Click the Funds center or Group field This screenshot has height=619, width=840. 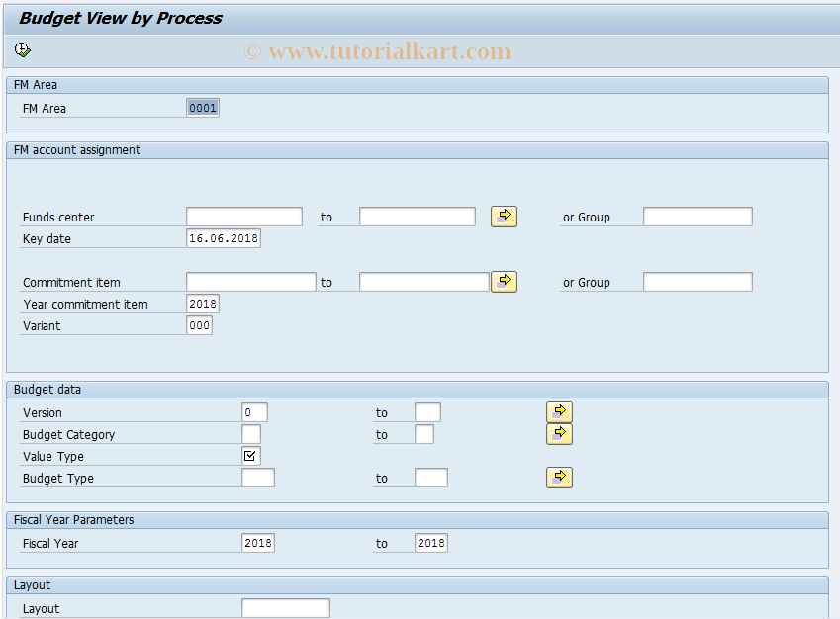699,216
